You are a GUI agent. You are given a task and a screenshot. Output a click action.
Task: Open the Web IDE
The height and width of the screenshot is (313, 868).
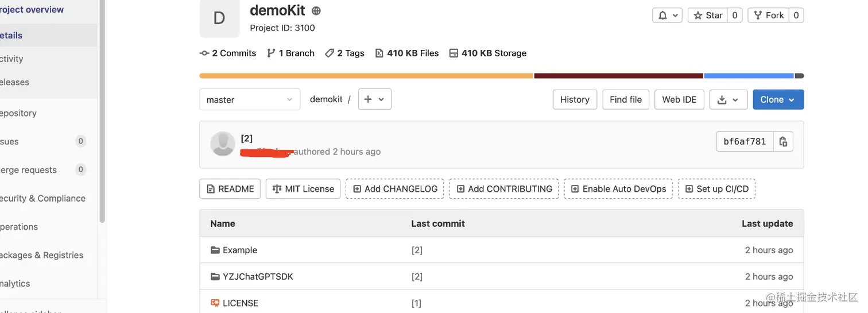coord(679,99)
